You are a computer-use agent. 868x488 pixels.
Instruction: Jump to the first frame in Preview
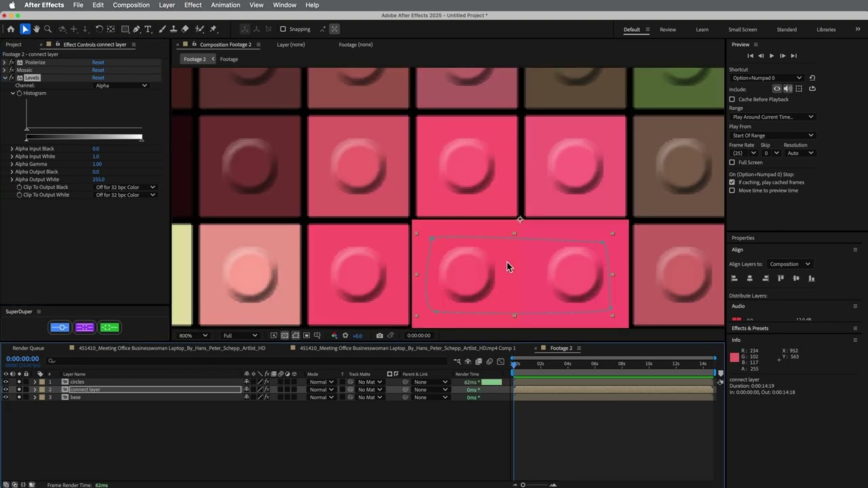click(x=750, y=56)
